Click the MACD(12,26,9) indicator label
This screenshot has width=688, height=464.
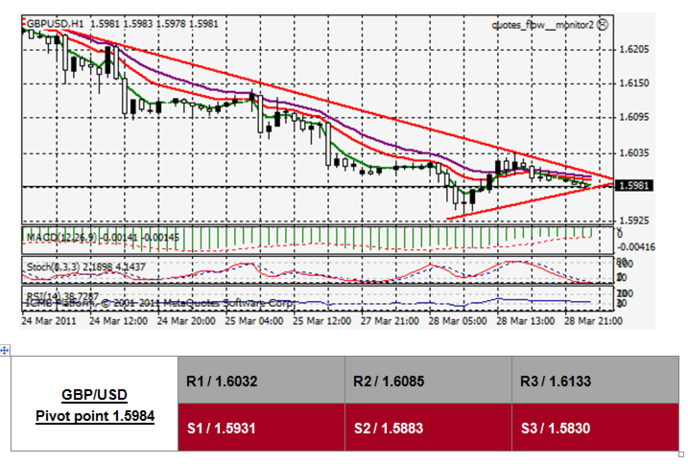[61, 237]
